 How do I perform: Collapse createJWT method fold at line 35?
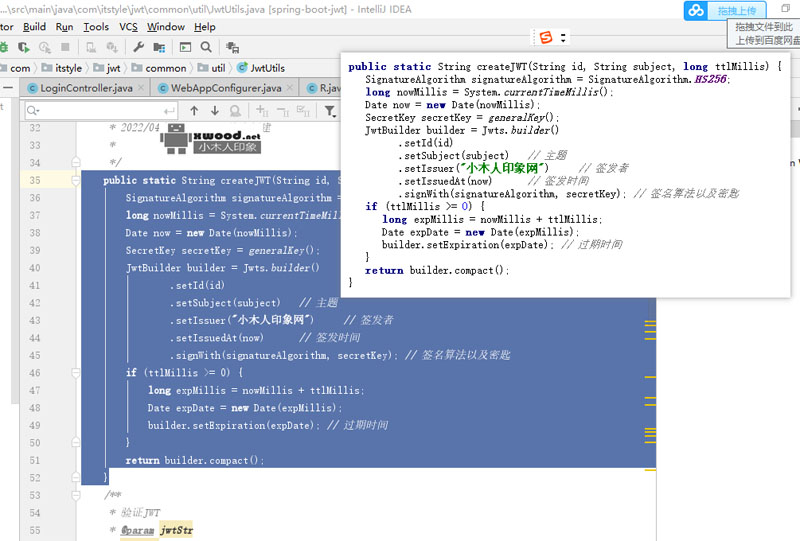(76, 180)
